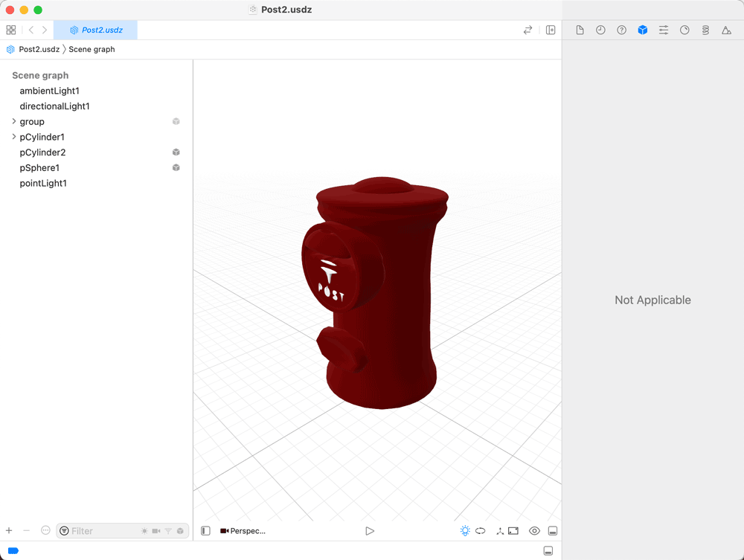Add an editor pane on right
The image size is (744, 560).
point(551,30)
